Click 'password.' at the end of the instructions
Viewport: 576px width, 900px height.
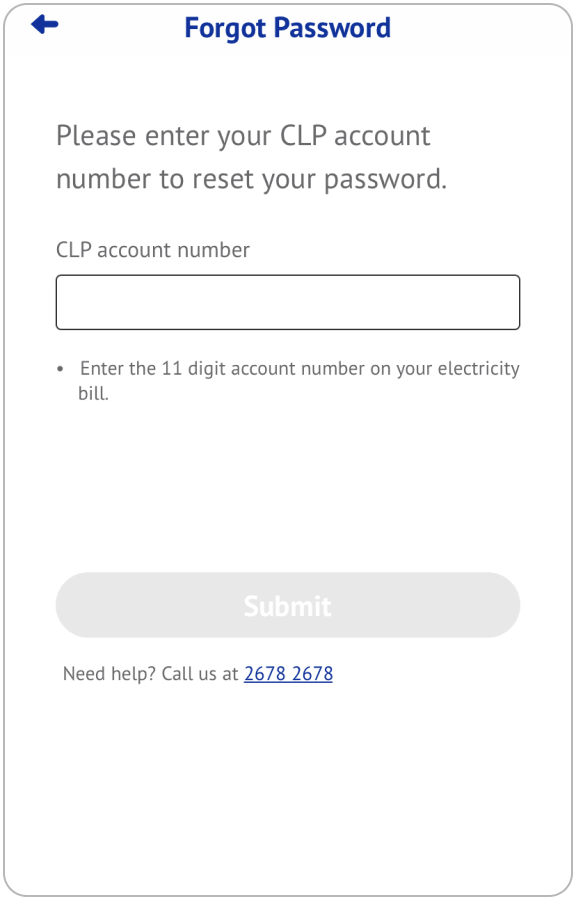(x=386, y=180)
